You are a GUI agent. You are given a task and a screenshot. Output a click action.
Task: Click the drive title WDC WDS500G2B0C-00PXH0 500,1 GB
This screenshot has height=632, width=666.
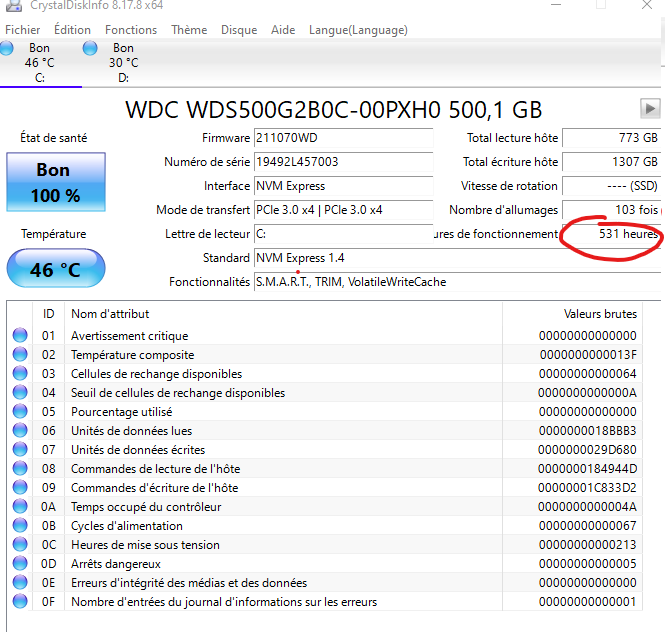coord(333,110)
